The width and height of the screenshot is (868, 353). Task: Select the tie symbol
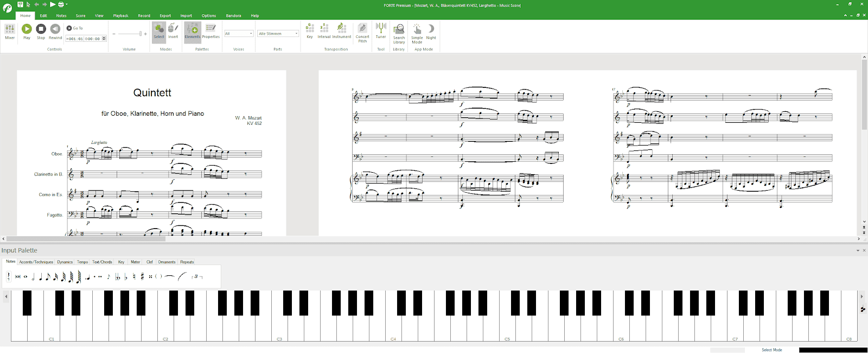pos(169,276)
